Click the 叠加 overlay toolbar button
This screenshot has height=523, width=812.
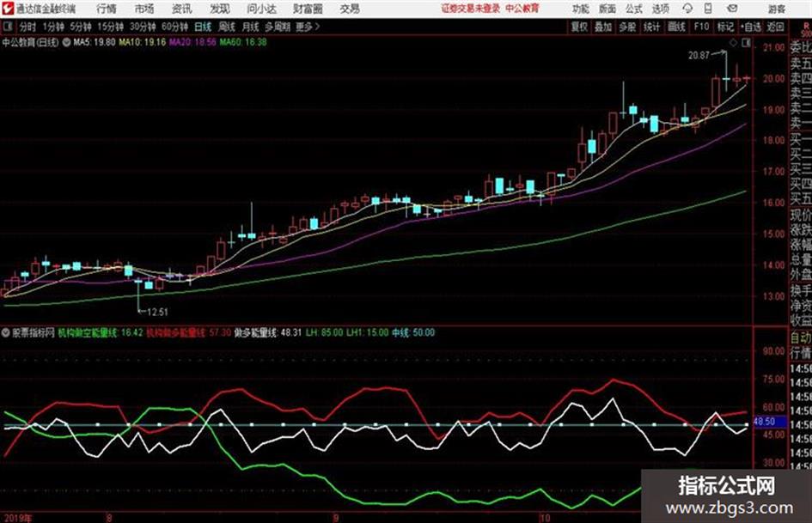point(603,27)
